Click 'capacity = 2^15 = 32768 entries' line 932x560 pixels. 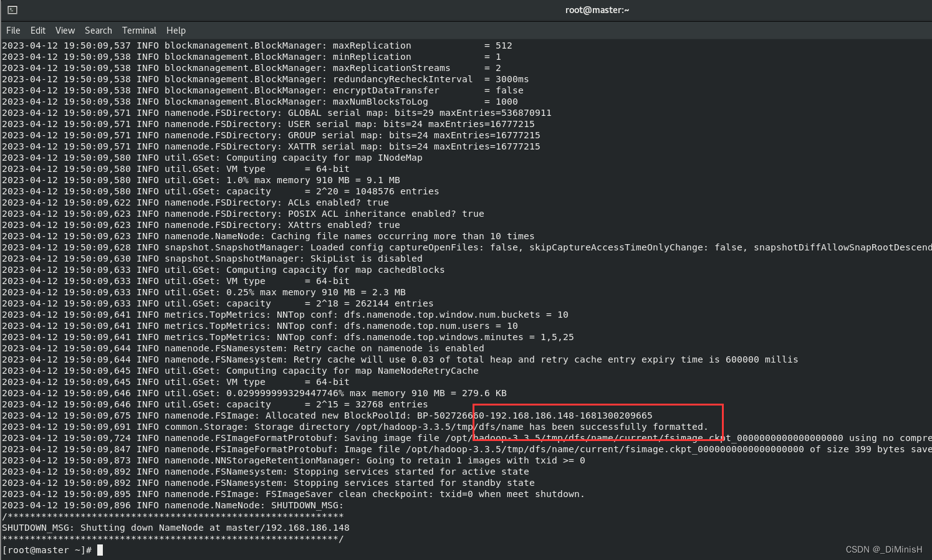coord(215,404)
